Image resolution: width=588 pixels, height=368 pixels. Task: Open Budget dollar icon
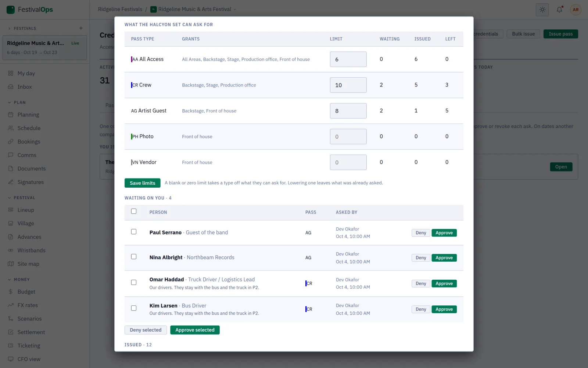[11, 291]
